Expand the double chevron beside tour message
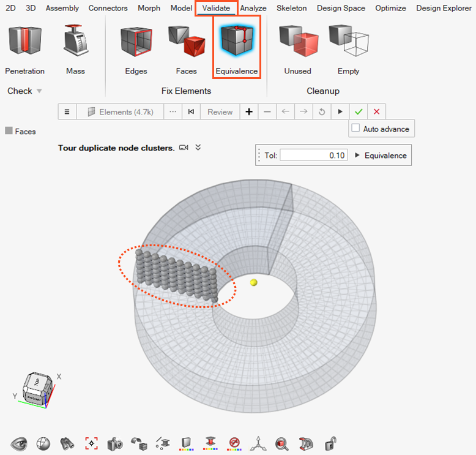 pos(198,148)
